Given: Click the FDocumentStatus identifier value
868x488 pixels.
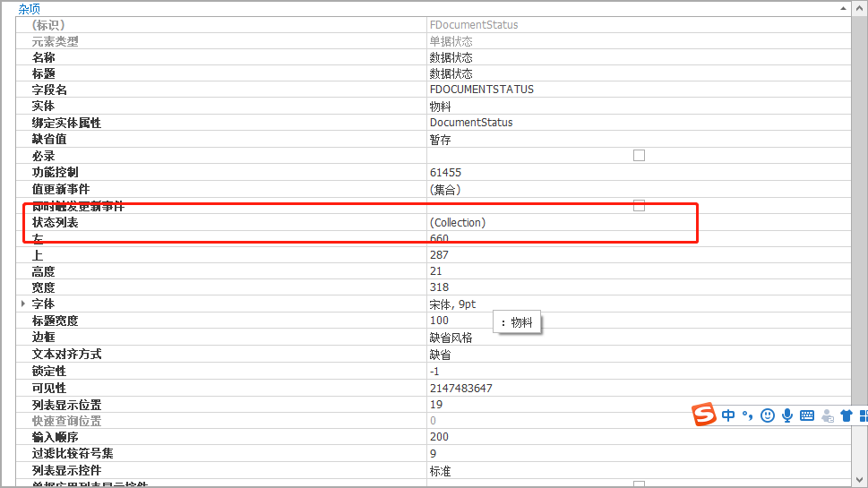Looking at the screenshot, I should click(474, 25).
